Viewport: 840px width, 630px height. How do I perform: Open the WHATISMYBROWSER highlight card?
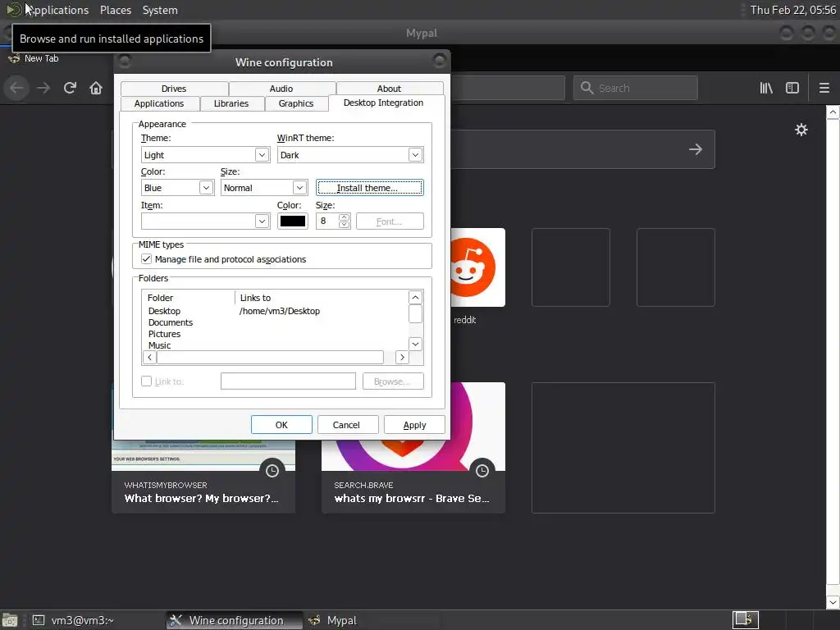click(x=203, y=447)
